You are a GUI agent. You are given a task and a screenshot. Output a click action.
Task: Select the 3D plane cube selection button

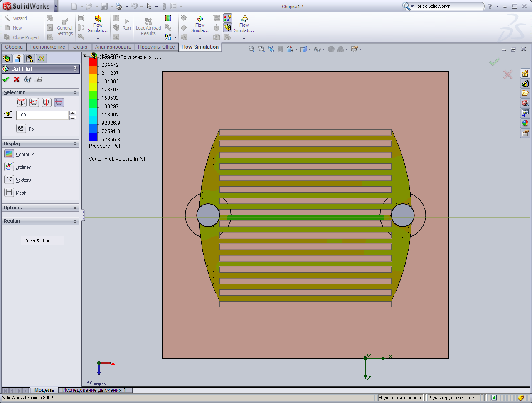click(x=22, y=102)
